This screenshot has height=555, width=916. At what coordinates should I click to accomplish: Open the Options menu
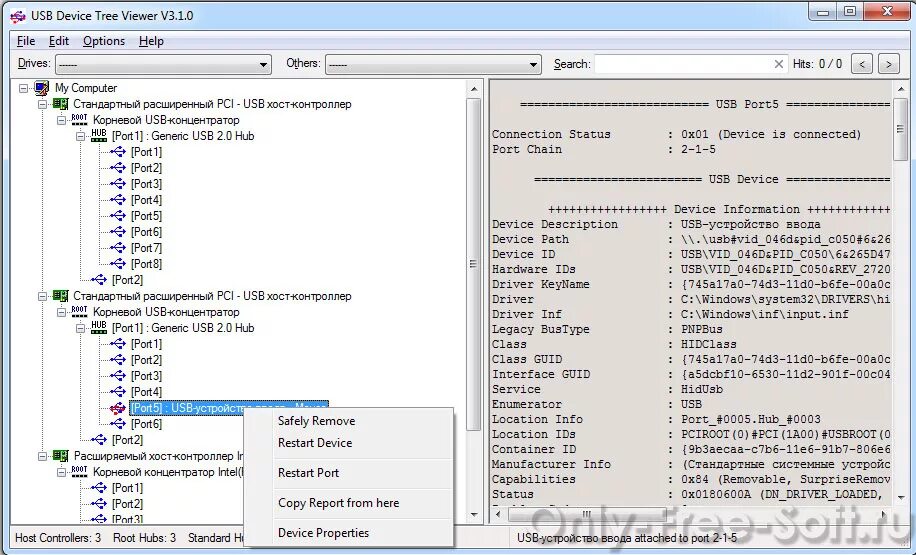click(104, 41)
